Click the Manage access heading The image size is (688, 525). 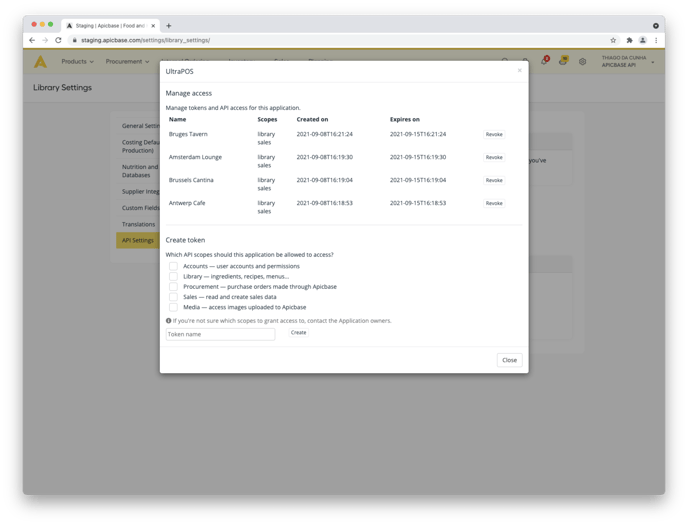(x=189, y=93)
